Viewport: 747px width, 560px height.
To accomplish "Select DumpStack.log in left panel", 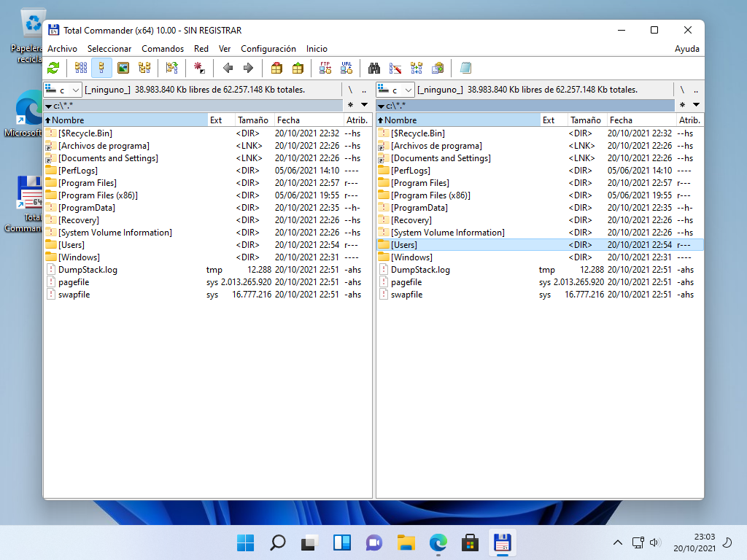I will 207,270.
